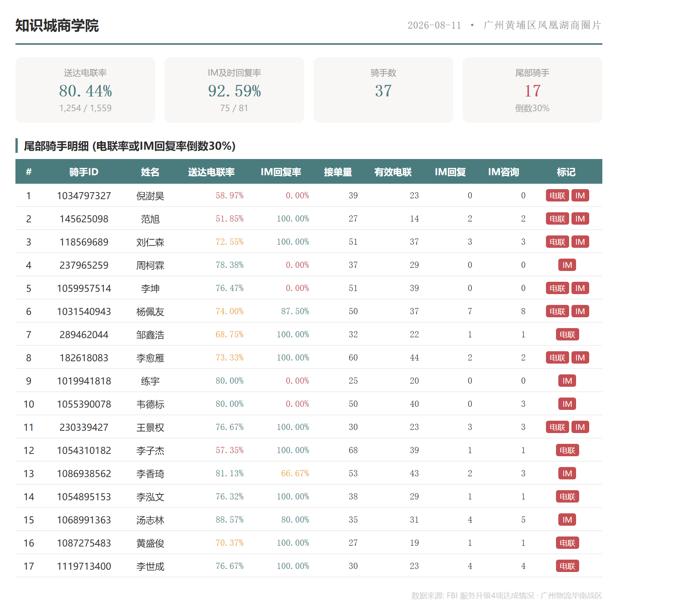Click rider ID 1054895153
This screenshot has height=616, width=695.
click(84, 497)
